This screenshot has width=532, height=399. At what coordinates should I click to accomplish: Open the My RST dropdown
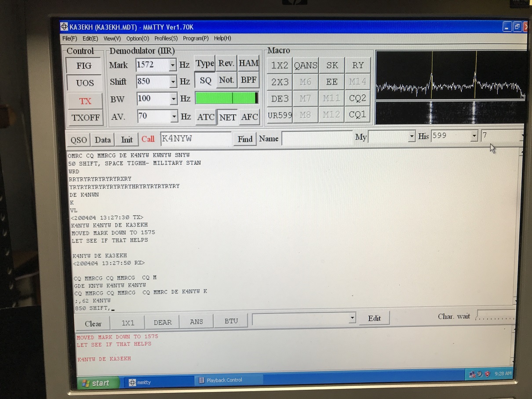click(x=412, y=137)
